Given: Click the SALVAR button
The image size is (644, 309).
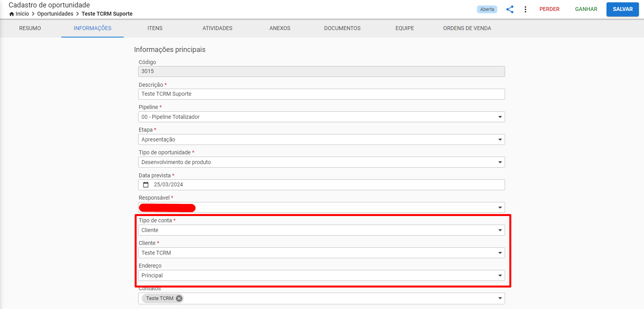Looking at the screenshot, I should (x=623, y=9).
